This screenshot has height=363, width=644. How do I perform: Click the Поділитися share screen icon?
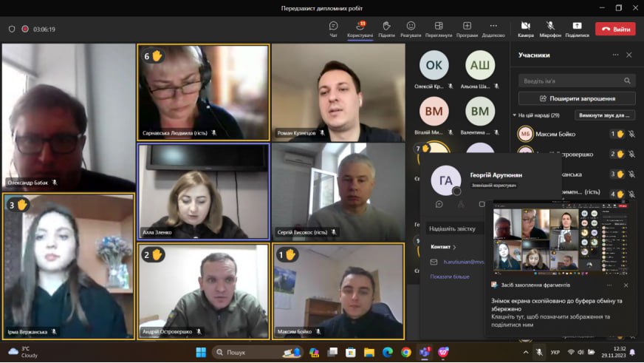[x=577, y=26]
